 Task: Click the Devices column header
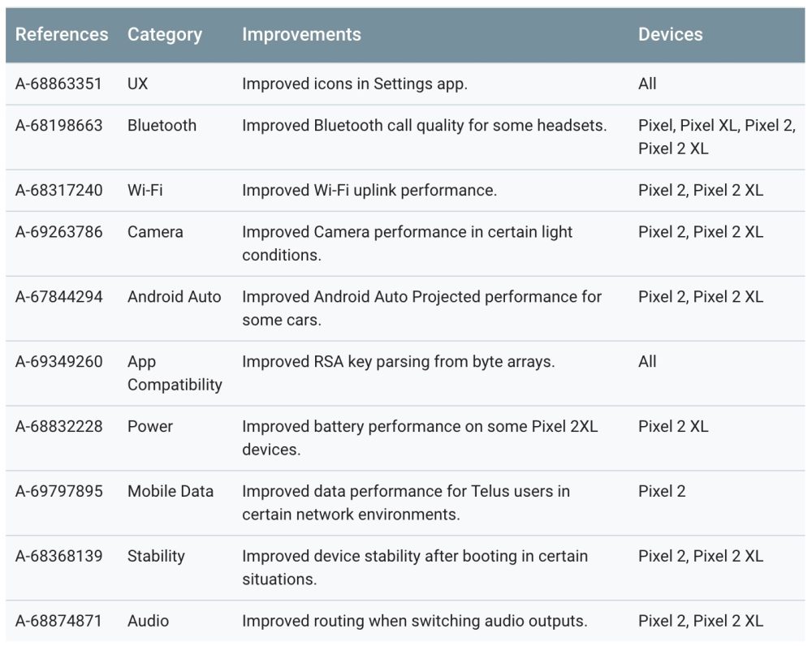670,35
